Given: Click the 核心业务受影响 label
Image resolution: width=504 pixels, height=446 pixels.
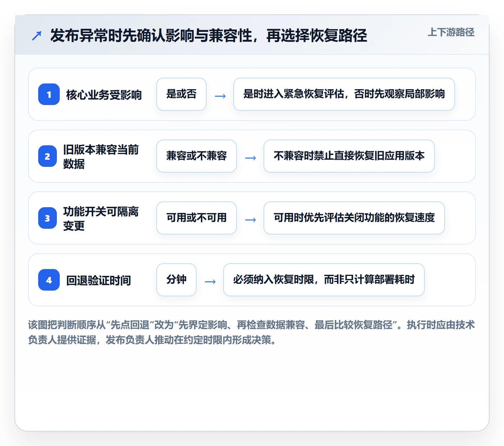Looking at the screenshot, I should pos(104,95).
